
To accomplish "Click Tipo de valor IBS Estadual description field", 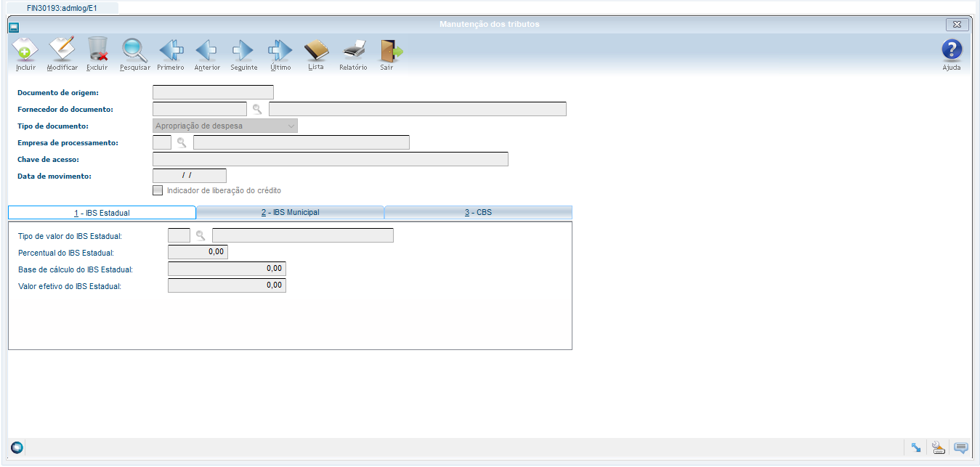I will coord(303,235).
